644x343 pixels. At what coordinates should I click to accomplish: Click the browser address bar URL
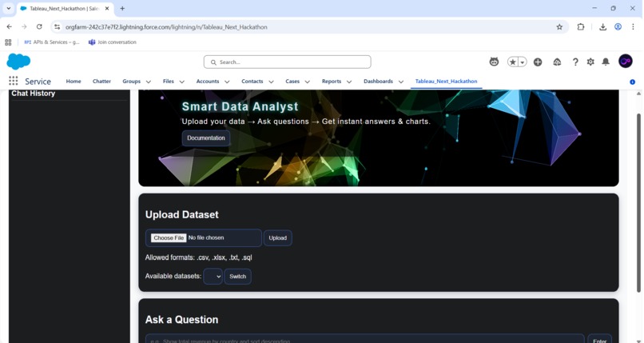(166, 26)
